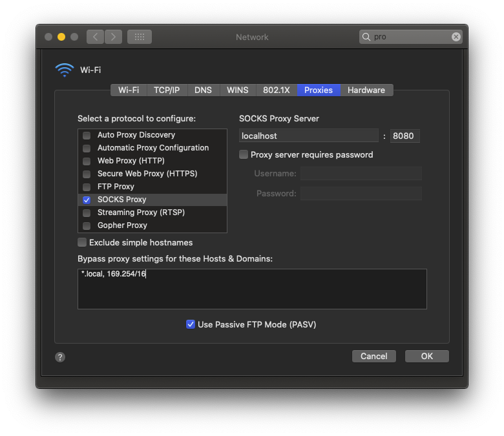
Task: Click the port number field
Action: [x=405, y=136]
